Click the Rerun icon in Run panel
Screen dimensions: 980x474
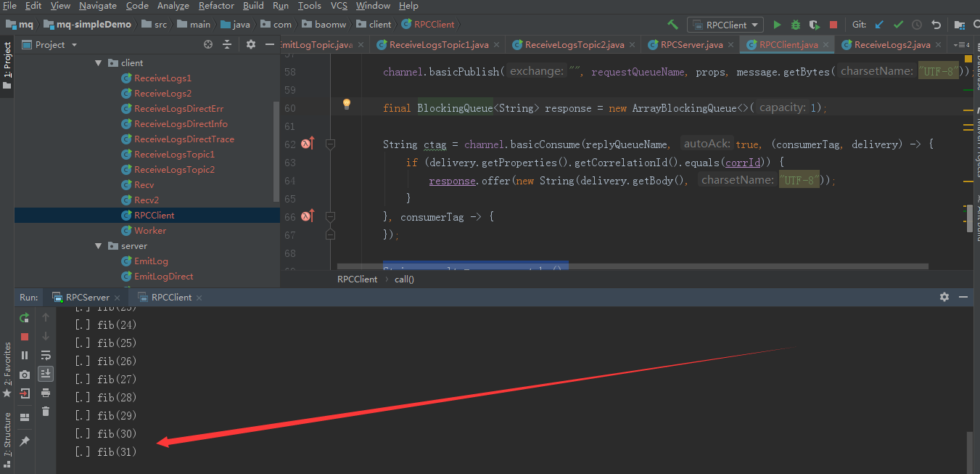pyautogui.click(x=25, y=317)
